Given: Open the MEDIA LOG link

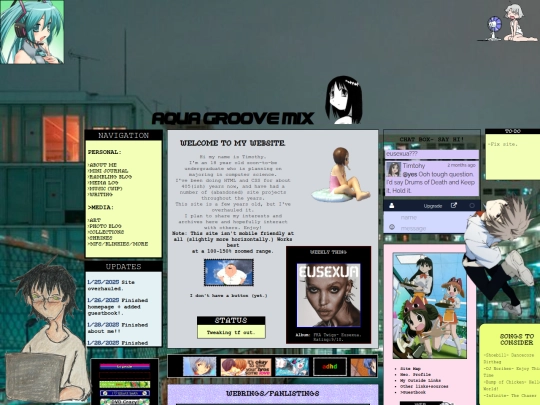Looking at the screenshot, I should coord(103,183).
